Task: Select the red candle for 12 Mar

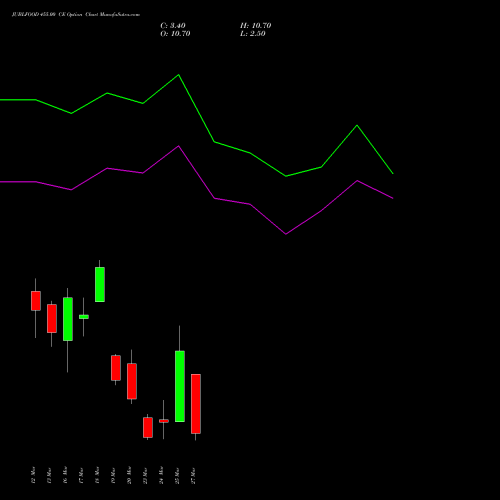Action: click(36, 301)
